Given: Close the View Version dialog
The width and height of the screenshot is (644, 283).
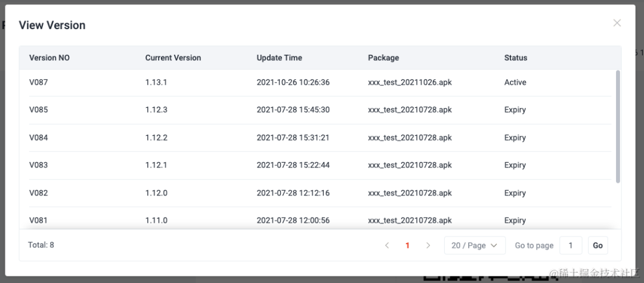Looking at the screenshot, I should pyautogui.click(x=617, y=23).
